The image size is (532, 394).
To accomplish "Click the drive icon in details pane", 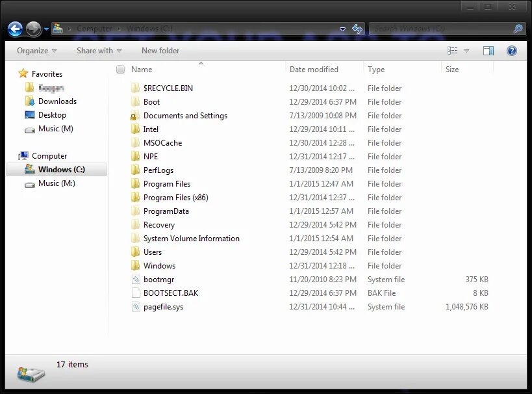I will click(x=31, y=374).
